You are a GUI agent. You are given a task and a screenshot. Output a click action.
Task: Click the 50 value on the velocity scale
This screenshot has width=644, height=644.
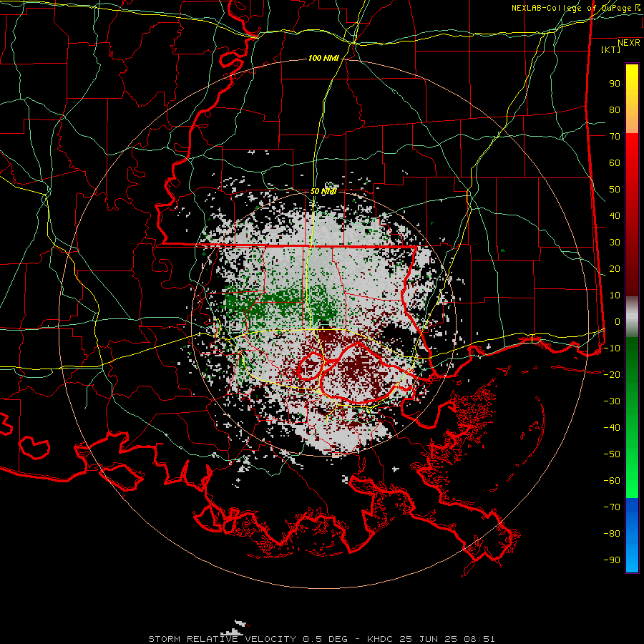point(615,190)
